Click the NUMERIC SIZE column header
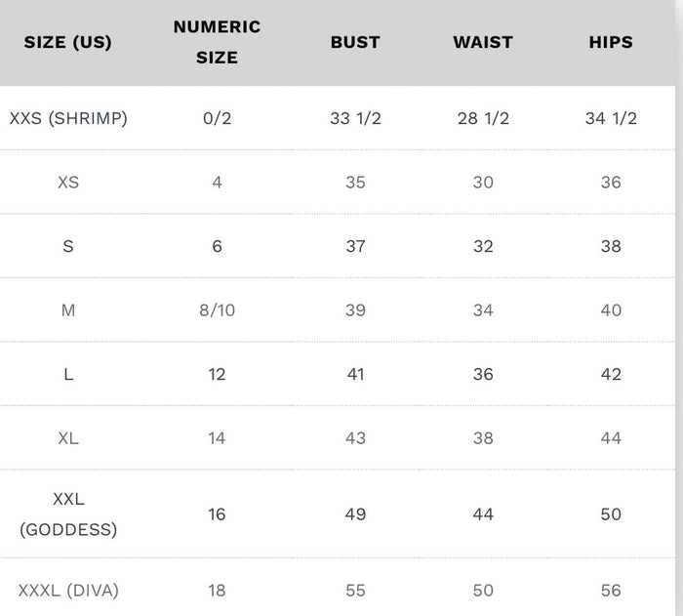683x616 pixels. click(217, 42)
